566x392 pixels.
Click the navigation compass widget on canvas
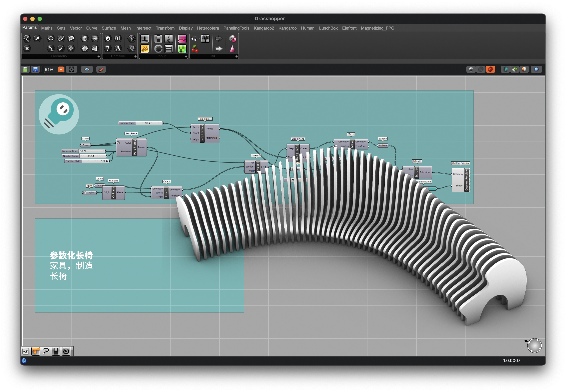pyautogui.click(x=535, y=346)
